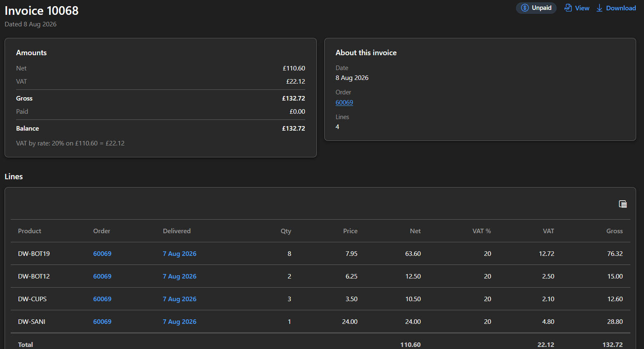
Task: Click the Net amount £110.60 in Amounts
Action: click(294, 68)
